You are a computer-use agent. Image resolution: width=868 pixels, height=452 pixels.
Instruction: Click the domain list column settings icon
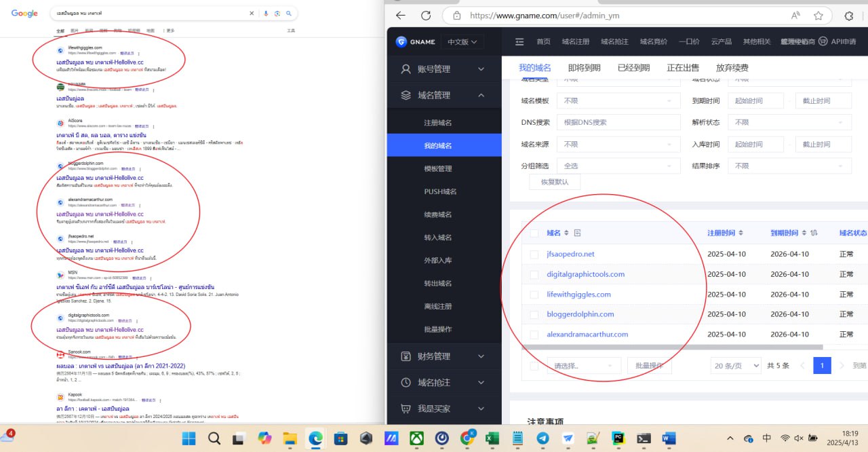pos(578,233)
